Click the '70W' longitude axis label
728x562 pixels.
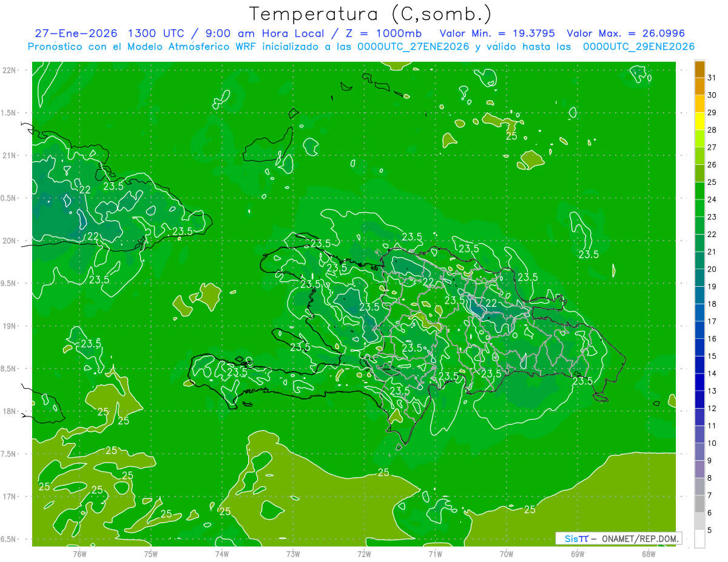point(507,554)
